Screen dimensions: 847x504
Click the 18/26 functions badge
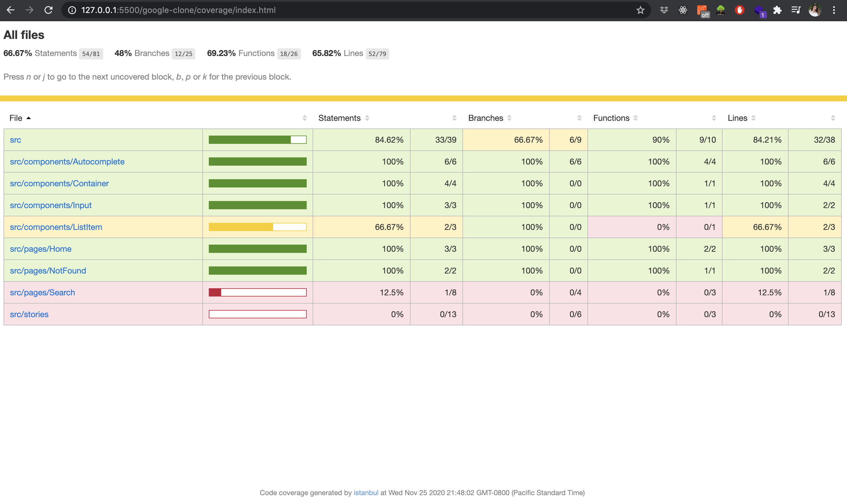pyautogui.click(x=289, y=54)
